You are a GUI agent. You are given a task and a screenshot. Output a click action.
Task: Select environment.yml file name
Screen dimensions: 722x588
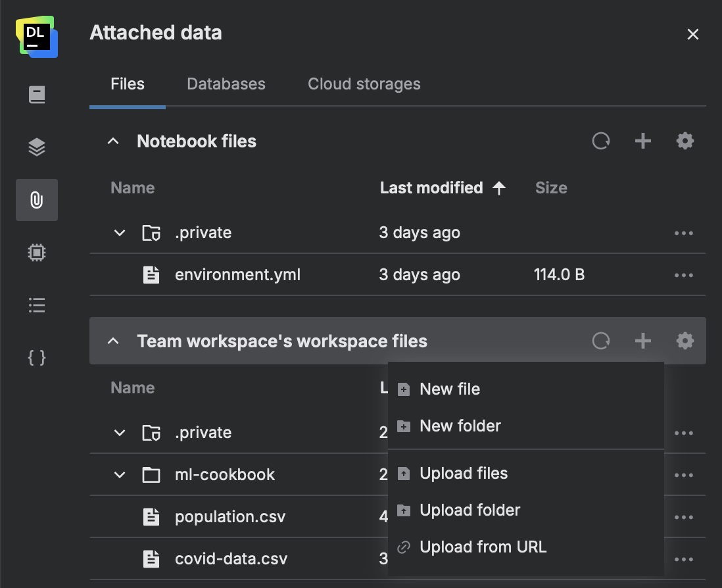[237, 275]
